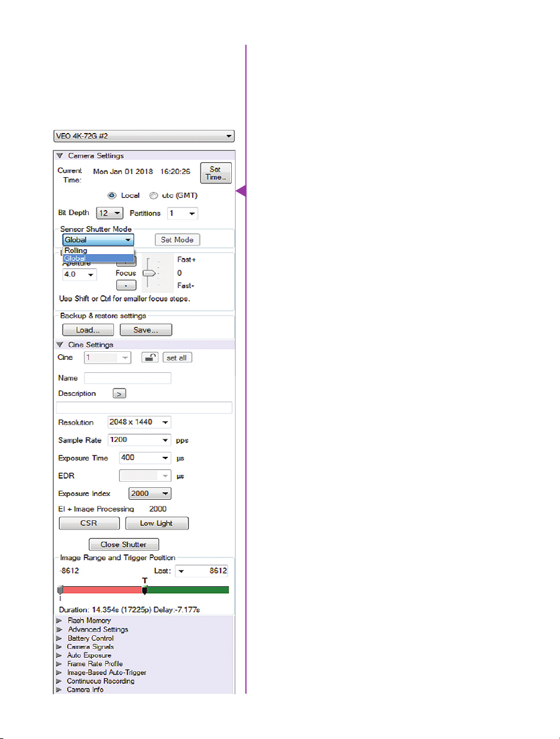Click the cine unlock padlock icon

(150, 357)
